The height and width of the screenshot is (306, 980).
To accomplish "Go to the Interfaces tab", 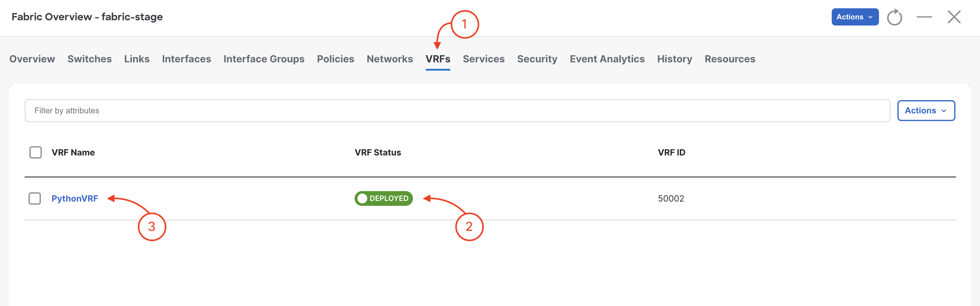I will [x=186, y=59].
